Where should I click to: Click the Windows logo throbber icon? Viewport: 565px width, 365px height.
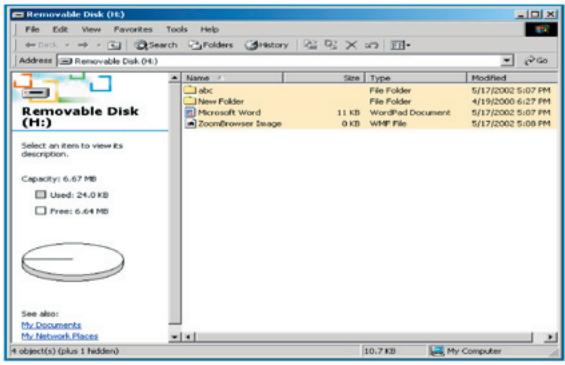click(x=541, y=29)
